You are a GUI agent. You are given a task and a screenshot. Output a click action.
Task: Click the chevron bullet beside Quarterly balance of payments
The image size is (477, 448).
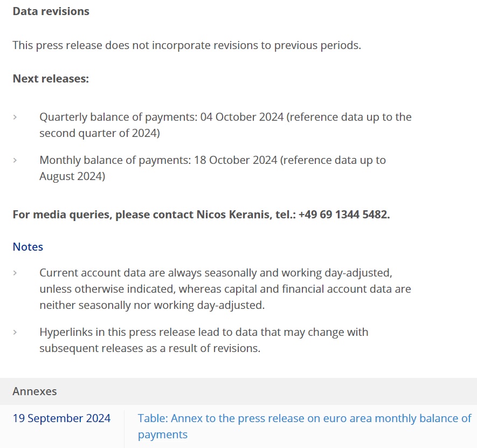(x=15, y=117)
